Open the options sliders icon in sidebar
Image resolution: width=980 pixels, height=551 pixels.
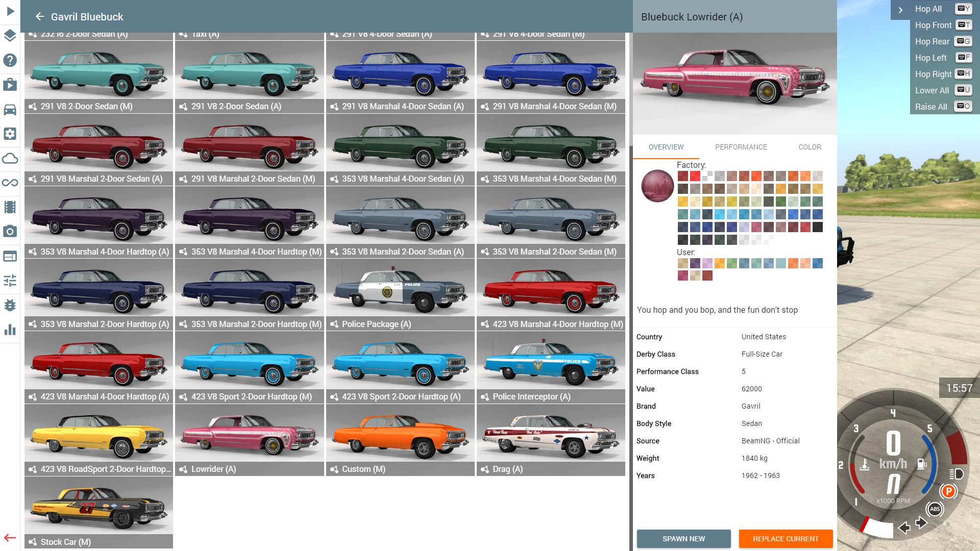coord(10,281)
